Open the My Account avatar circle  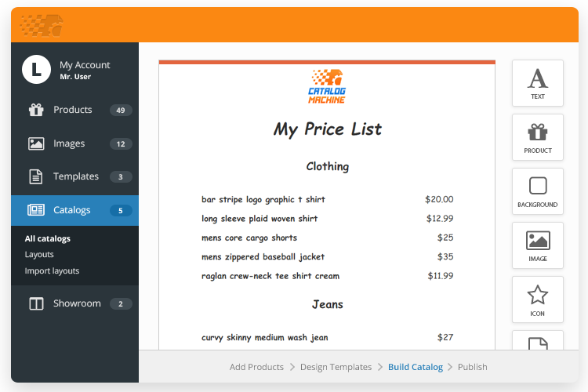tap(36, 70)
